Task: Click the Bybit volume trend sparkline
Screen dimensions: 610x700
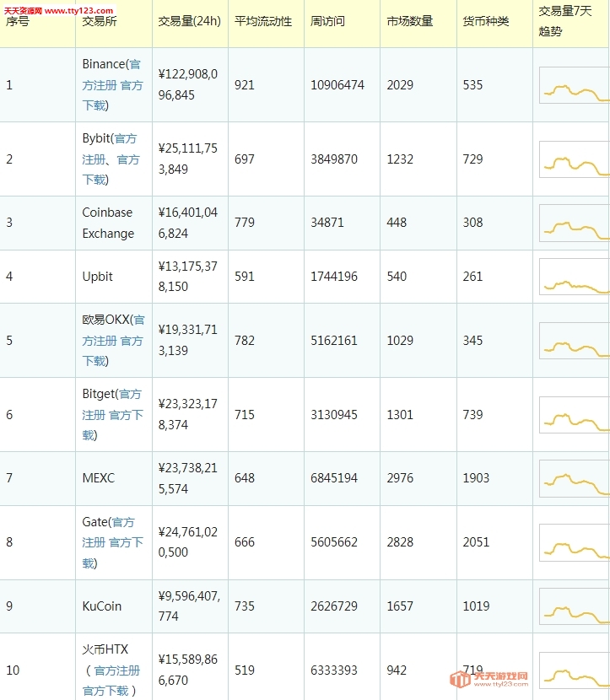Action: tap(575, 159)
